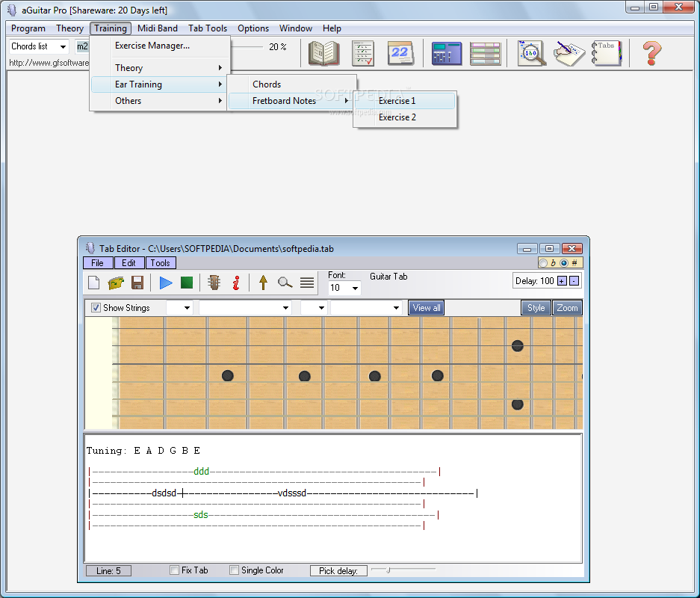Image resolution: width=700 pixels, height=598 pixels.
Task: Launch Exercise 2
Action: tap(405, 117)
